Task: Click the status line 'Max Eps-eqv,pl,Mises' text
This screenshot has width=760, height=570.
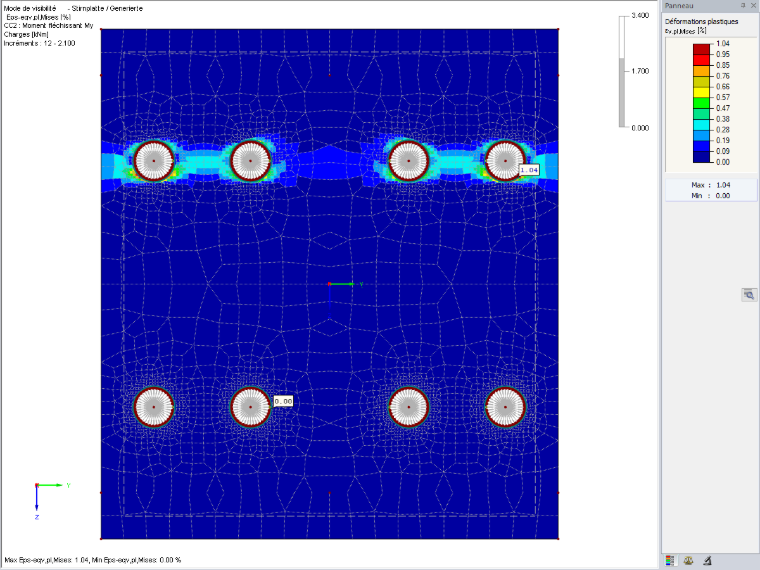Action: [93, 560]
